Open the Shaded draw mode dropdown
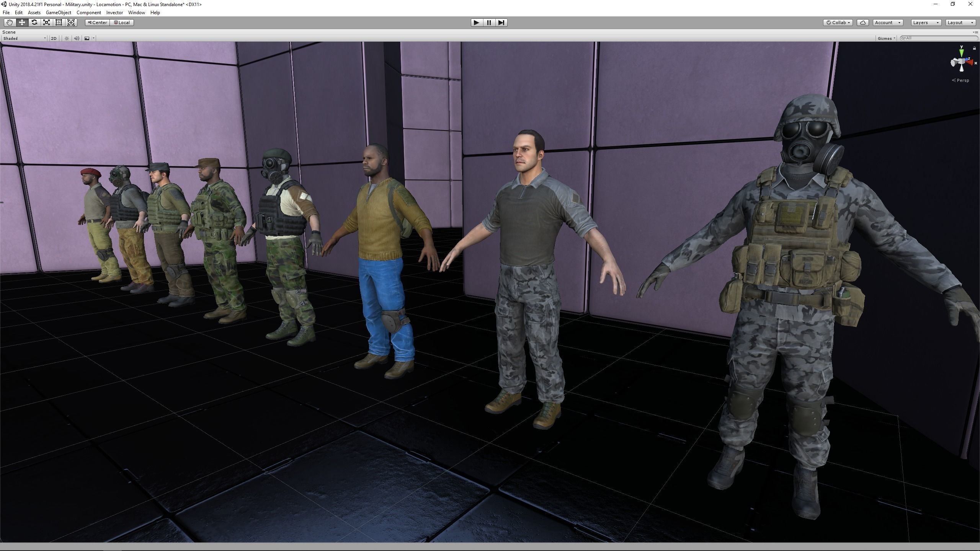This screenshot has width=980, height=551. (x=24, y=38)
